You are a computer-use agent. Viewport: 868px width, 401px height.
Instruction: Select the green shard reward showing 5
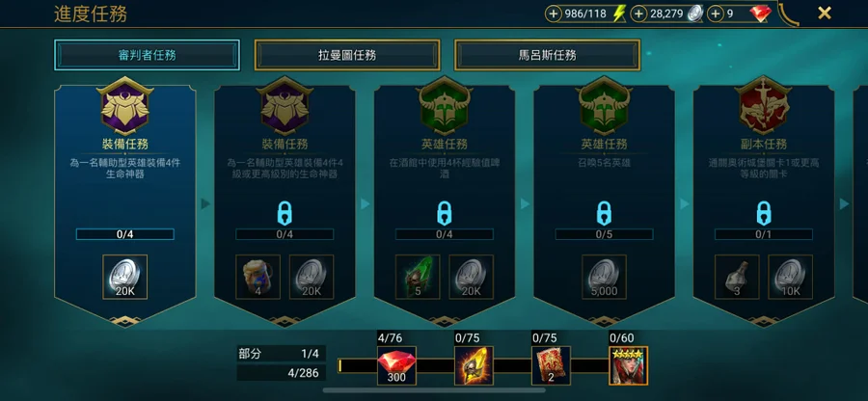point(418,277)
